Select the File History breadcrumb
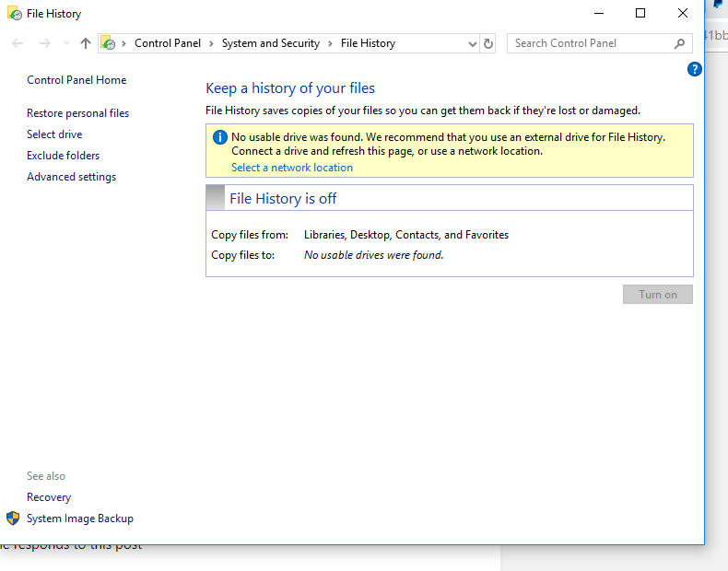The width and height of the screenshot is (728, 571). tap(368, 43)
